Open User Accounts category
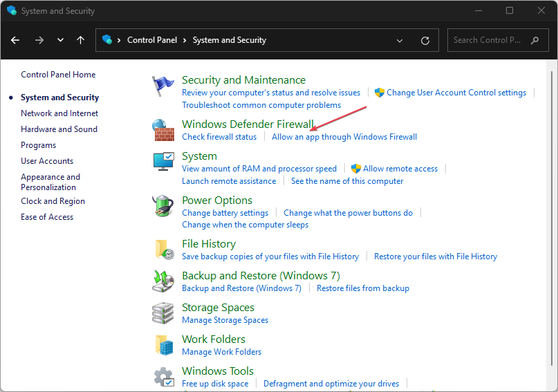Screen dimensions: 558x392 click(47, 161)
